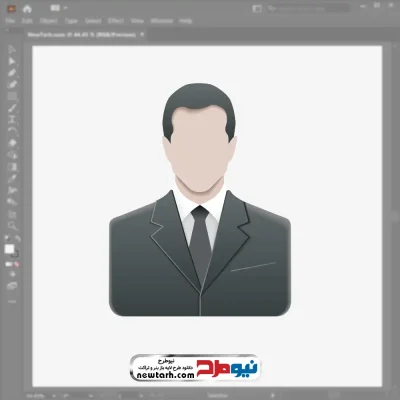Select the Rotate tool
This screenshot has width=400, height=400.
pos(12,131)
